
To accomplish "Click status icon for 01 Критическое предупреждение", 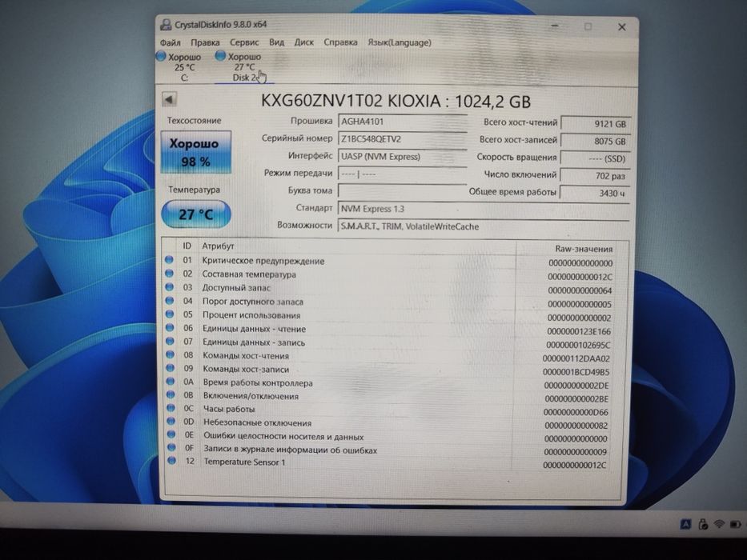I will (x=169, y=260).
